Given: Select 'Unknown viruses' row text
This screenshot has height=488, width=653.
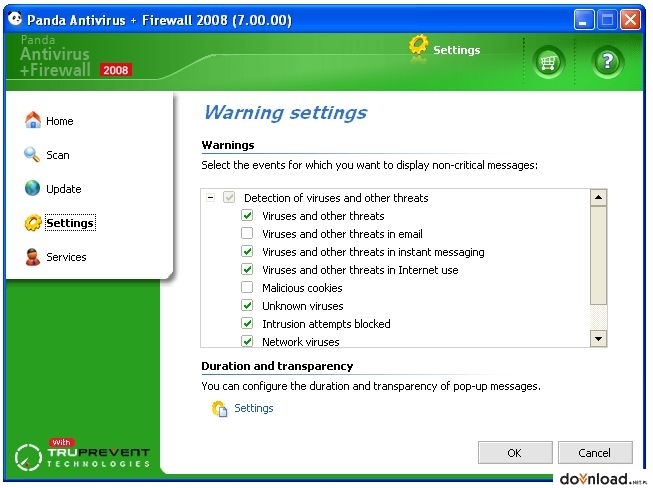Looking at the screenshot, I should (x=303, y=306).
